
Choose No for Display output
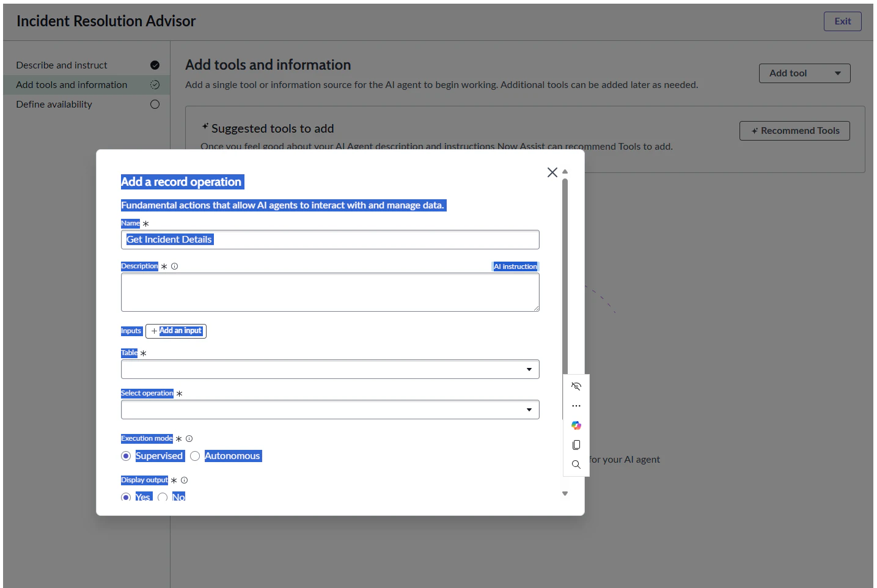(x=163, y=497)
